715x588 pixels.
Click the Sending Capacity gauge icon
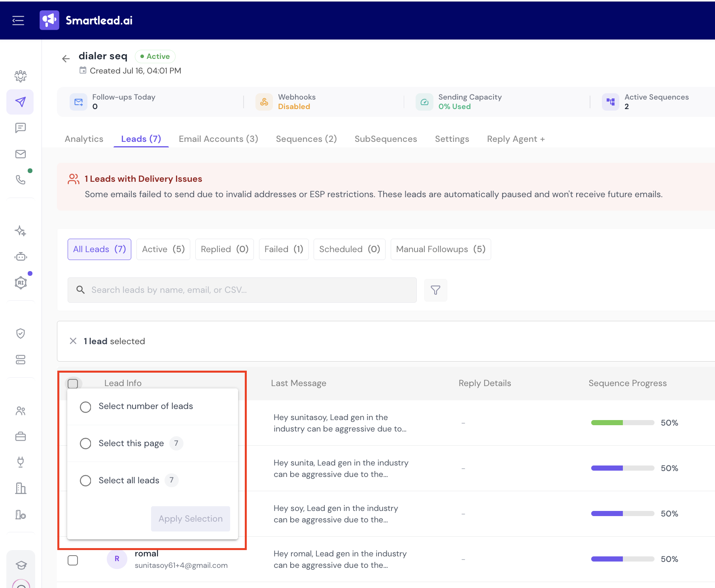point(424,102)
